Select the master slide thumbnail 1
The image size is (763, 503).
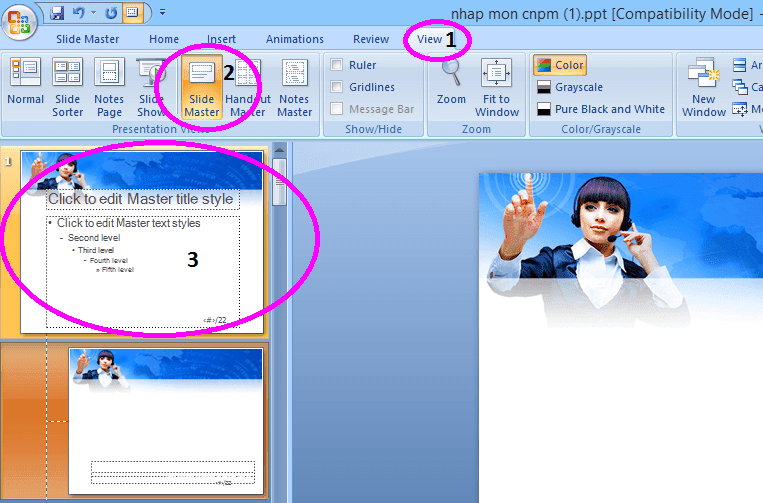pos(142,242)
